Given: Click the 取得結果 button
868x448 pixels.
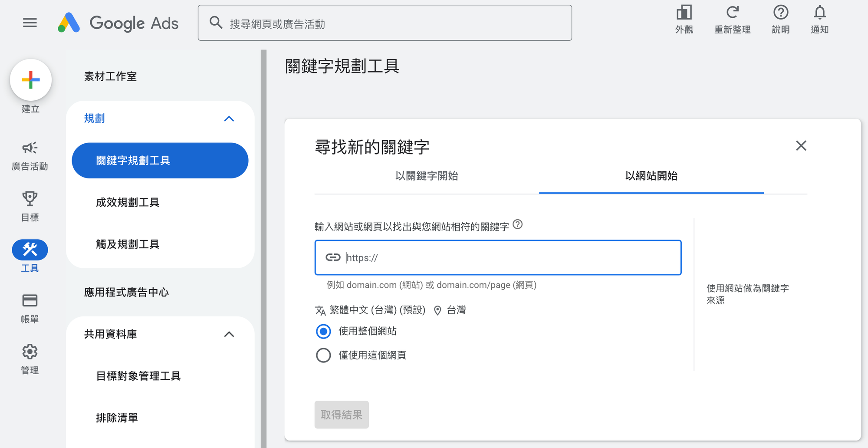Looking at the screenshot, I should tap(342, 415).
